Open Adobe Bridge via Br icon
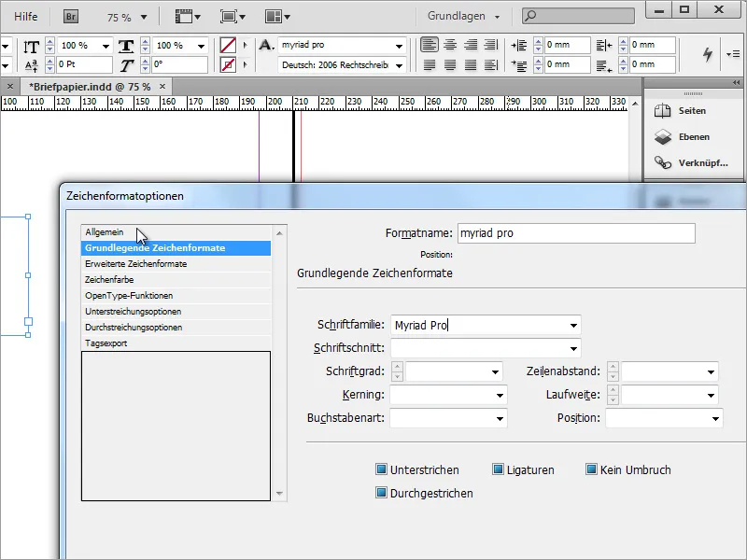This screenshot has width=747, height=560. tap(71, 17)
